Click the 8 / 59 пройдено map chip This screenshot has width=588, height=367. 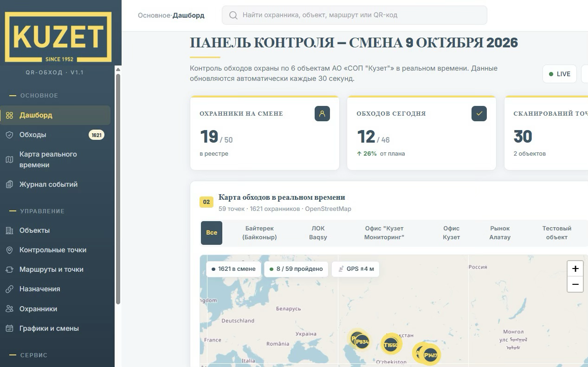pyautogui.click(x=296, y=269)
